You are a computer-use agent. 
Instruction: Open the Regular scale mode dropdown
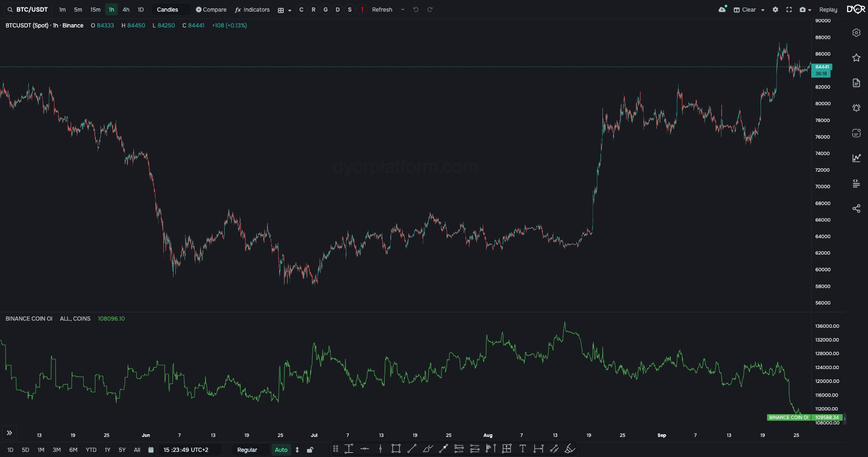point(251,450)
